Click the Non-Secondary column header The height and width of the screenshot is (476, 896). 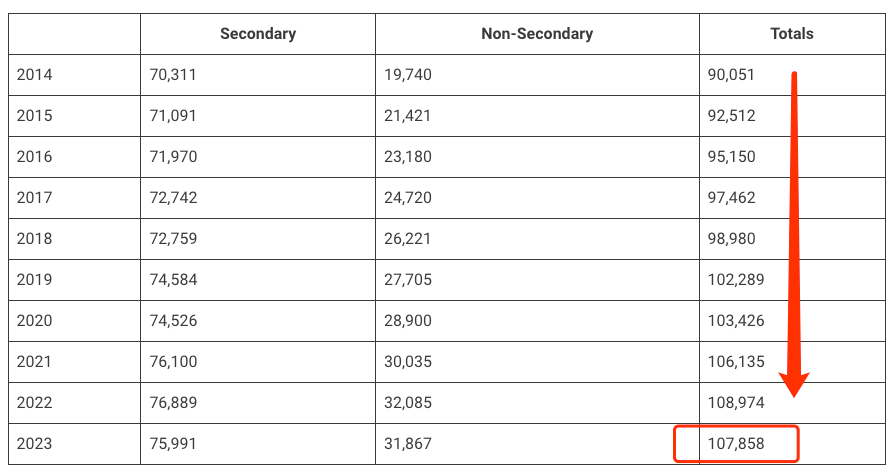click(537, 34)
